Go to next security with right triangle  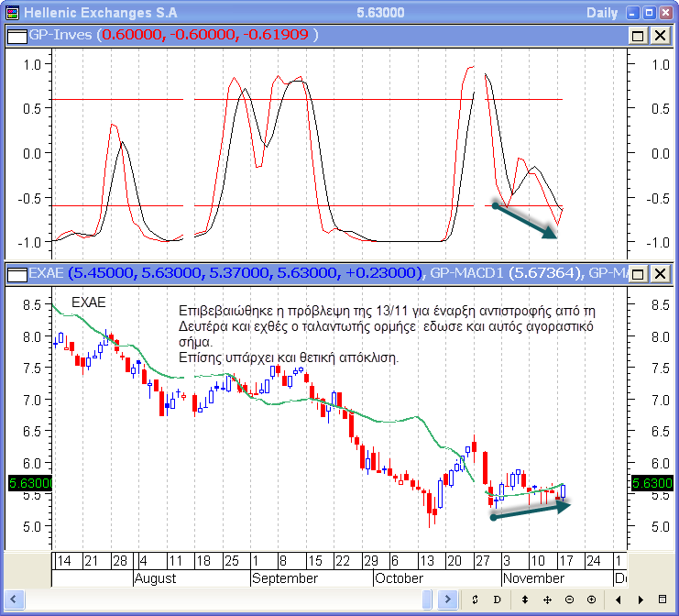pos(641,599)
